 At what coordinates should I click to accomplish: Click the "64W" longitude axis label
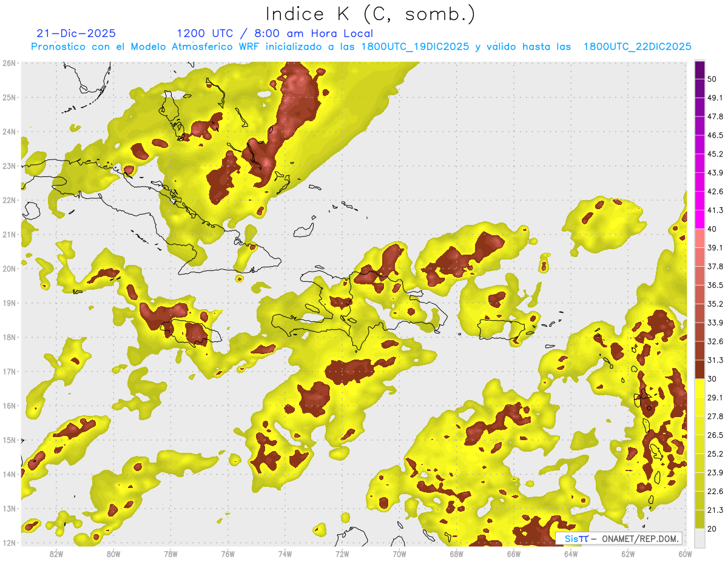pos(571,554)
